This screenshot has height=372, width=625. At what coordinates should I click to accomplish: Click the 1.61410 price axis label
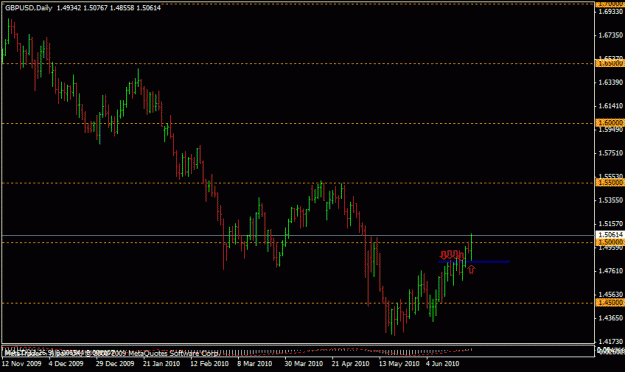click(611, 106)
